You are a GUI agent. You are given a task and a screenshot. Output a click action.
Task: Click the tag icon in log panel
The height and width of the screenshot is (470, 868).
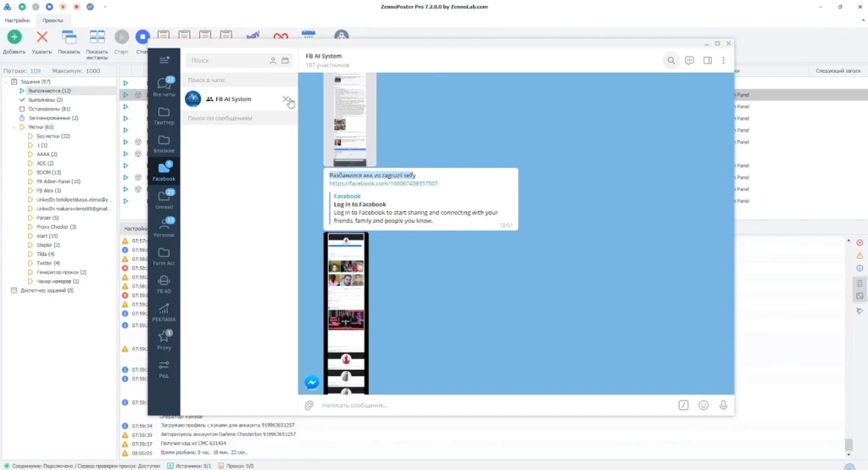tap(860, 311)
